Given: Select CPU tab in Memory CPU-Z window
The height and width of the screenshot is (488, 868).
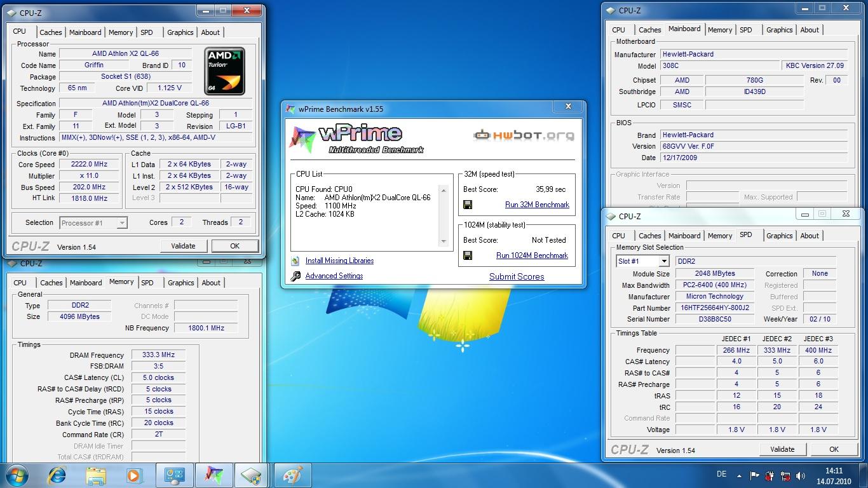Looking at the screenshot, I should click(20, 283).
